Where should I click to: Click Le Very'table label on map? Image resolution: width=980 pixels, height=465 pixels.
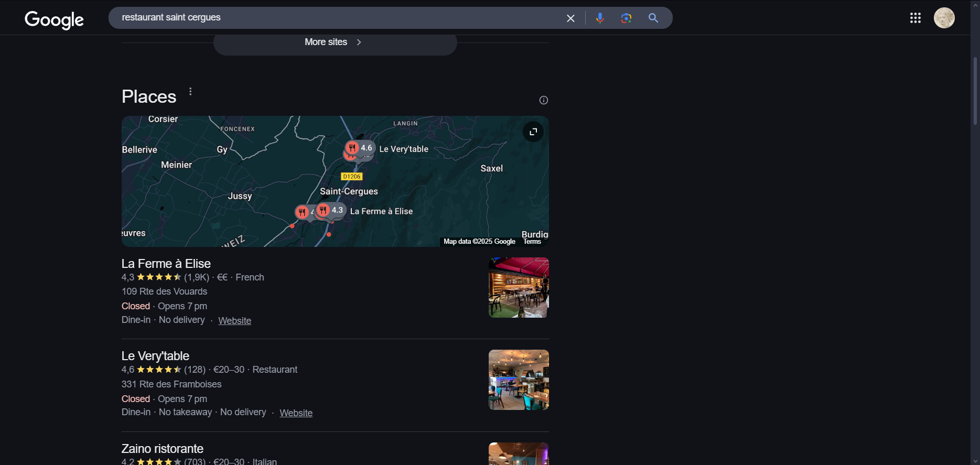pos(404,149)
